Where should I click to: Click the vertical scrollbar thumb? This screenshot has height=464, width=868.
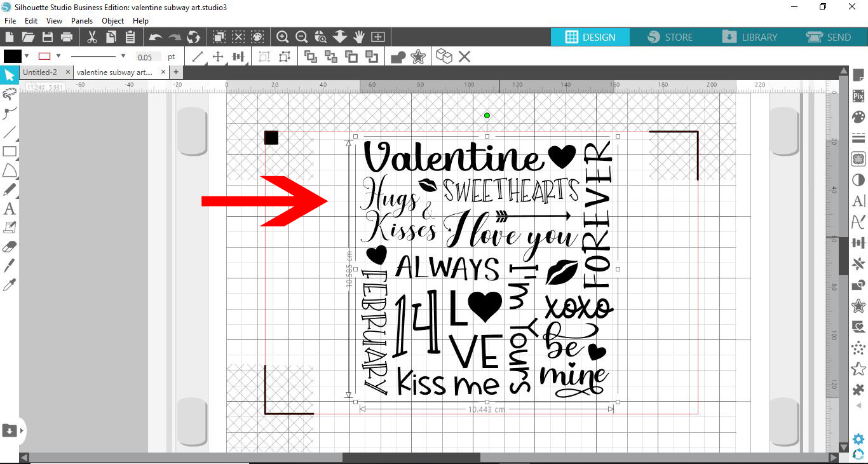pyautogui.click(x=844, y=256)
